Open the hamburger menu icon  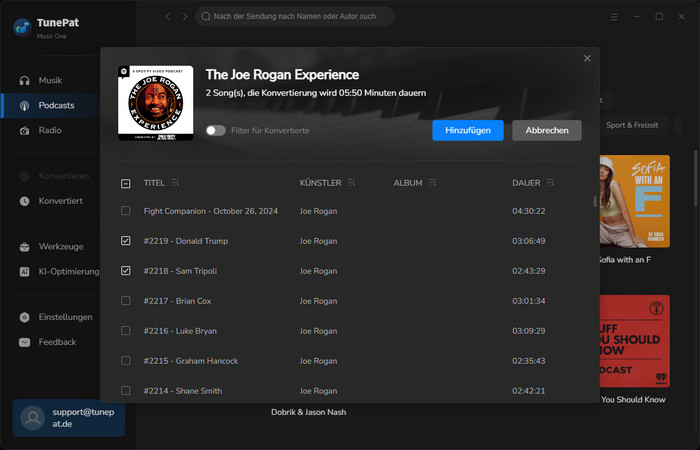[614, 17]
